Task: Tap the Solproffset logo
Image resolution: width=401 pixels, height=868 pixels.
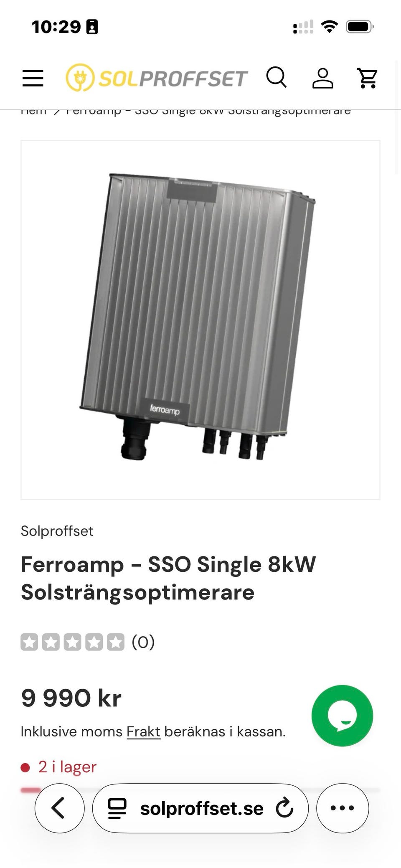Action: pyautogui.click(x=157, y=78)
